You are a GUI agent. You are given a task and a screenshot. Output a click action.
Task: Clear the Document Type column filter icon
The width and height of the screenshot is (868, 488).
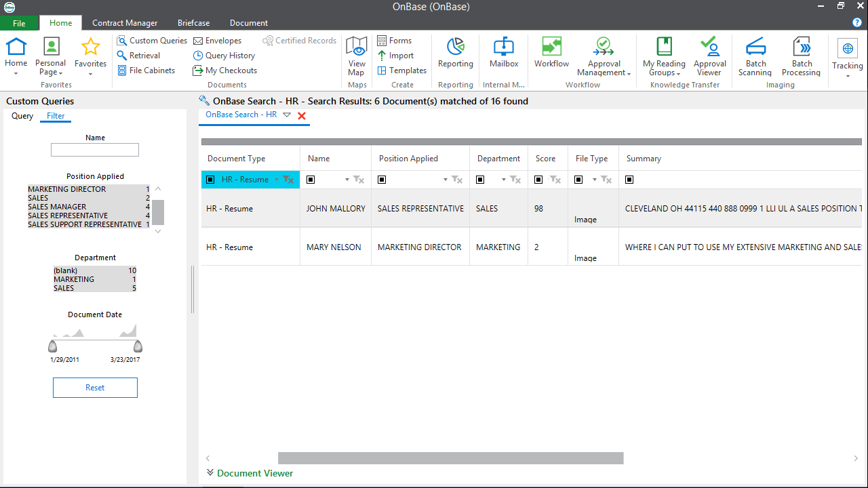(x=288, y=180)
